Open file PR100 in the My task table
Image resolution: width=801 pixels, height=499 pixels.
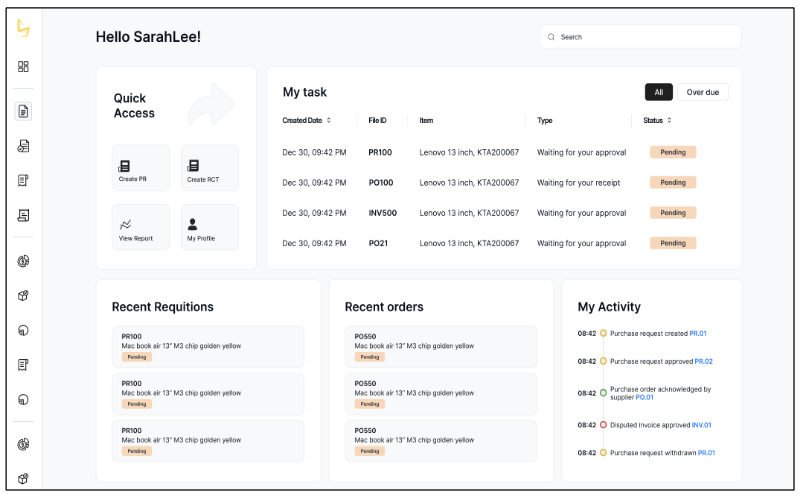(x=380, y=152)
